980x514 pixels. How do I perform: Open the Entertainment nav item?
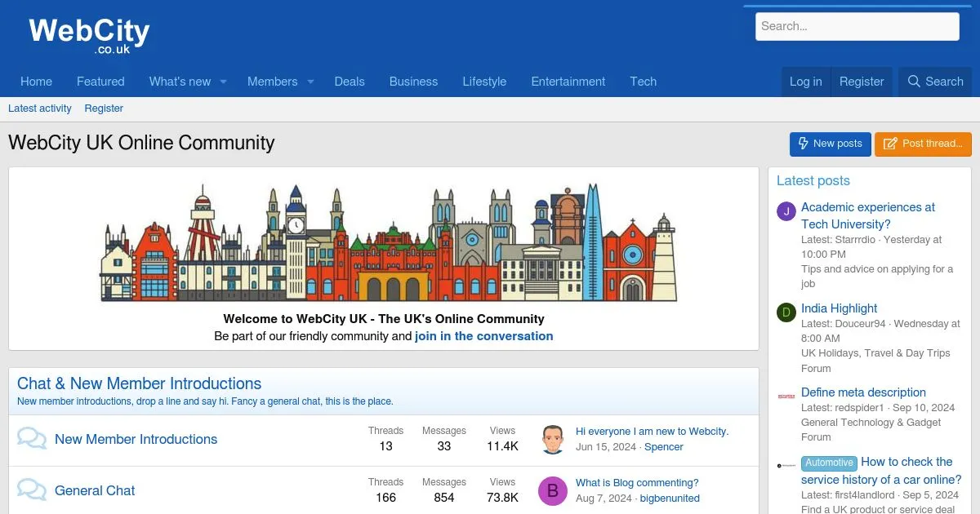click(568, 82)
